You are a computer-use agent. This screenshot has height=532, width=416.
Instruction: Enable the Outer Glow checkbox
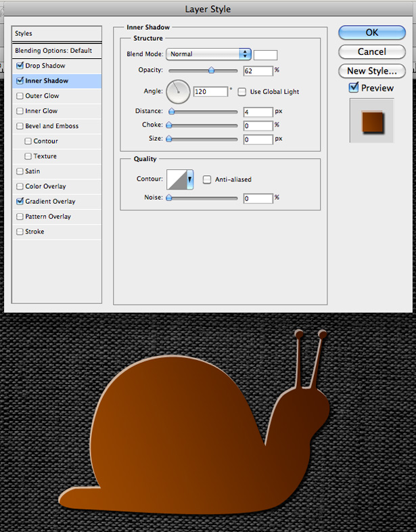[20, 95]
